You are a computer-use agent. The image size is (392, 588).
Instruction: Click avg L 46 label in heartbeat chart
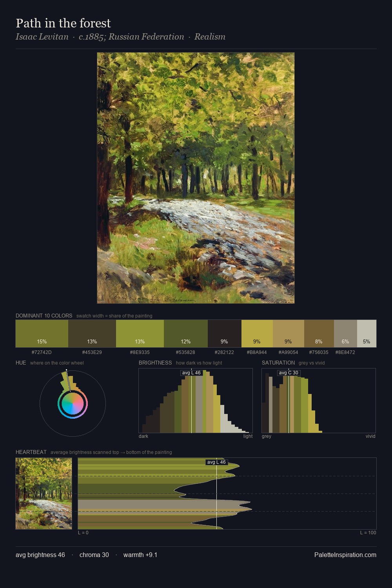click(x=216, y=462)
